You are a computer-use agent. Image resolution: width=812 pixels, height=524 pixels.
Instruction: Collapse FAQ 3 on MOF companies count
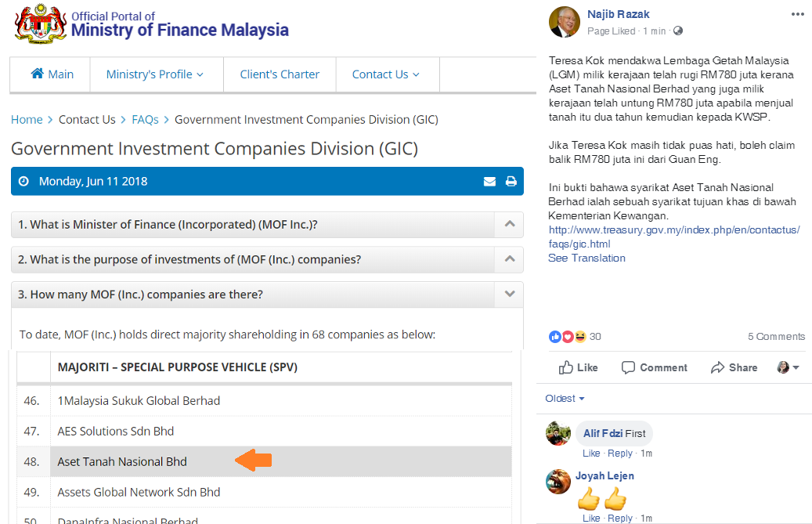tap(509, 295)
